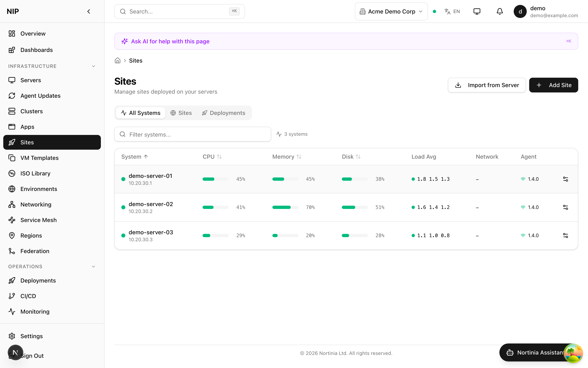Sort table by CPU column
Image resolution: width=588 pixels, height=368 pixels.
click(x=212, y=157)
